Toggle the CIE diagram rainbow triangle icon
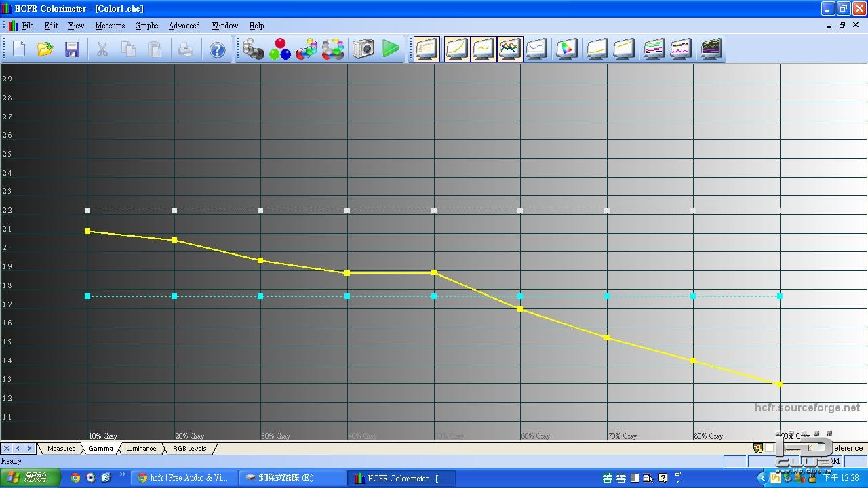 point(566,49)
